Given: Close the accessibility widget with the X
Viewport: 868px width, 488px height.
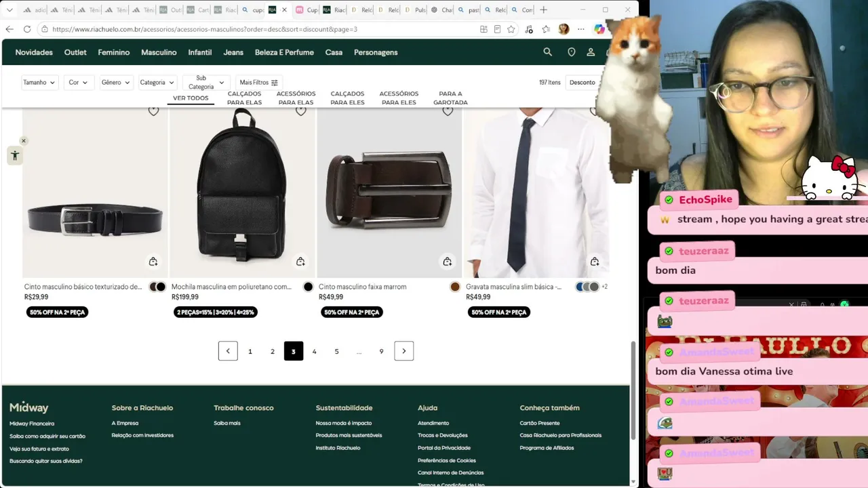Looking at the screenshot, I should click(x=24, y=141).
